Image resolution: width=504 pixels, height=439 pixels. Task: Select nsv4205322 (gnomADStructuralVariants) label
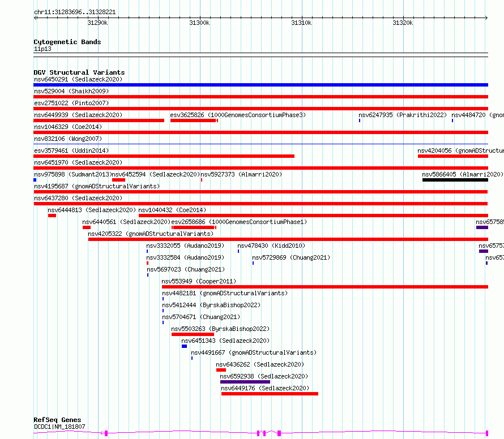tap(151, 234)
